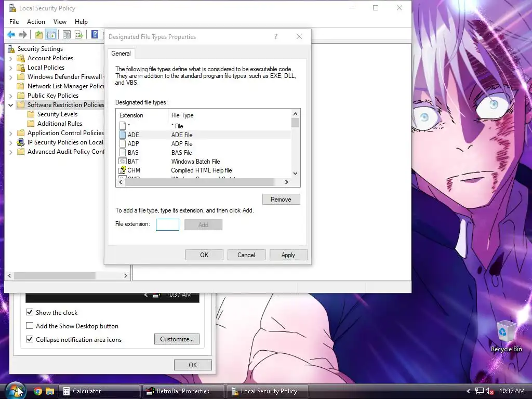Click the Security Levels folder icon

[x=31, y=114]
